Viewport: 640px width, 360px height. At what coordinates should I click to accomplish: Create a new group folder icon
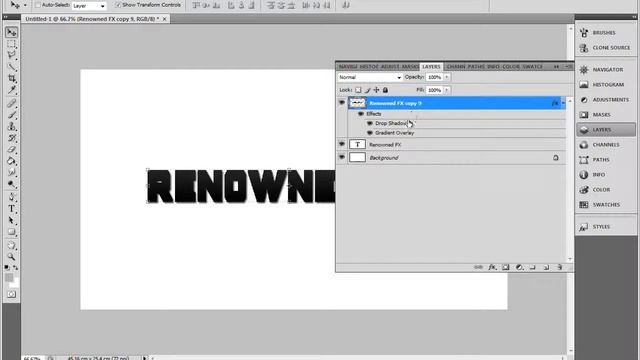tap(533, 267)
